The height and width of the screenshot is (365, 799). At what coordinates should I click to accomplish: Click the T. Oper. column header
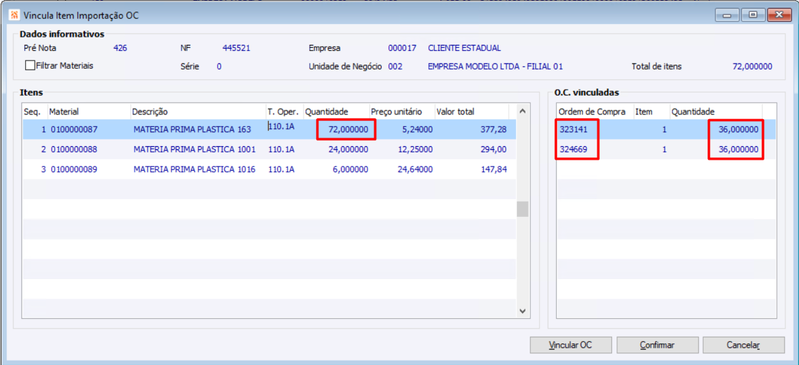click(285, 111)
